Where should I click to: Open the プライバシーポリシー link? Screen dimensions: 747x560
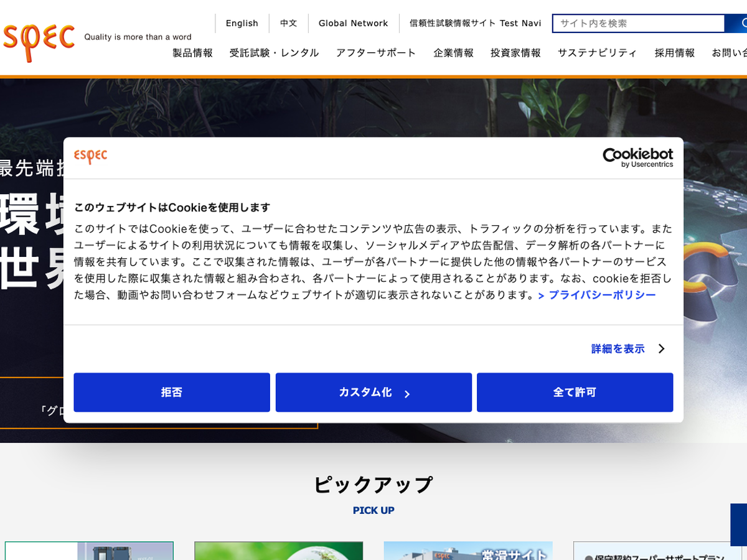(601, 295)
